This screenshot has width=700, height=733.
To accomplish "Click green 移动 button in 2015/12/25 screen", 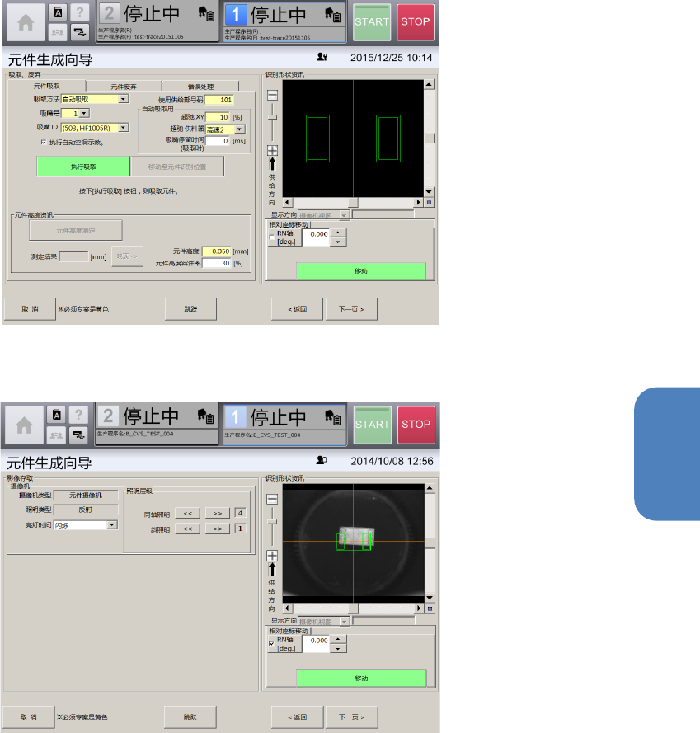I will tap(361, 271).
